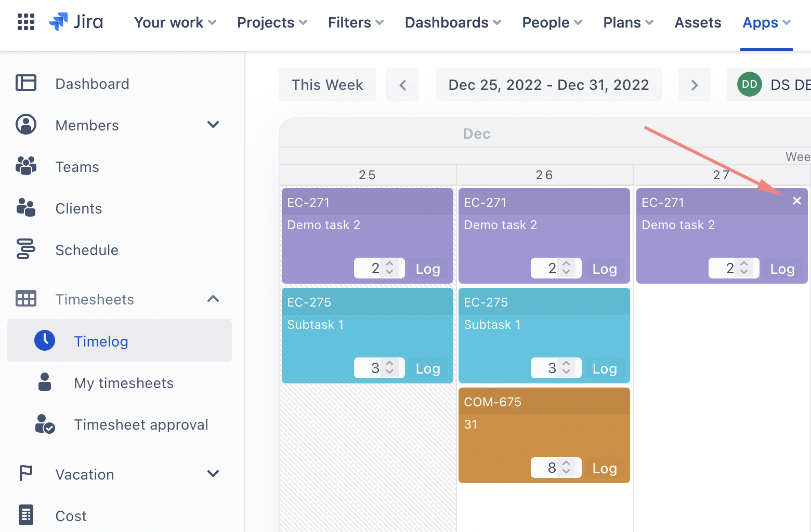This screenshot has height=532, width=811.
Task: Click the Jira logo
Action: point(76,22)
